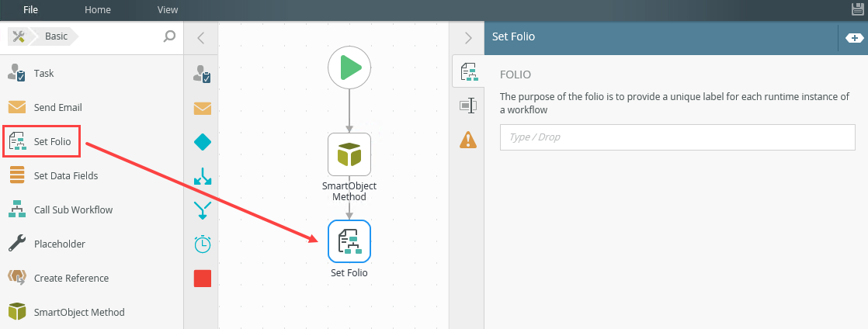
Task: Open the View menu
Action: click(x=168, y=10)
